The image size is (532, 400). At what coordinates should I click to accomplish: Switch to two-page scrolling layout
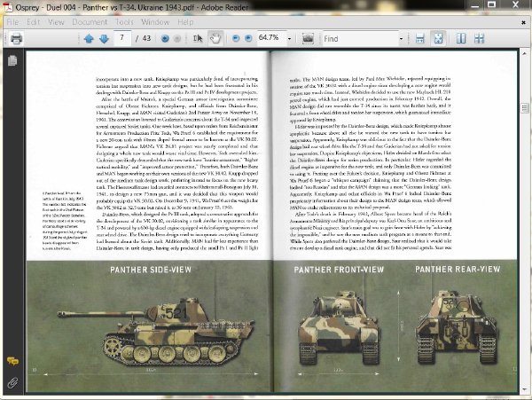[x=479, y=38]
